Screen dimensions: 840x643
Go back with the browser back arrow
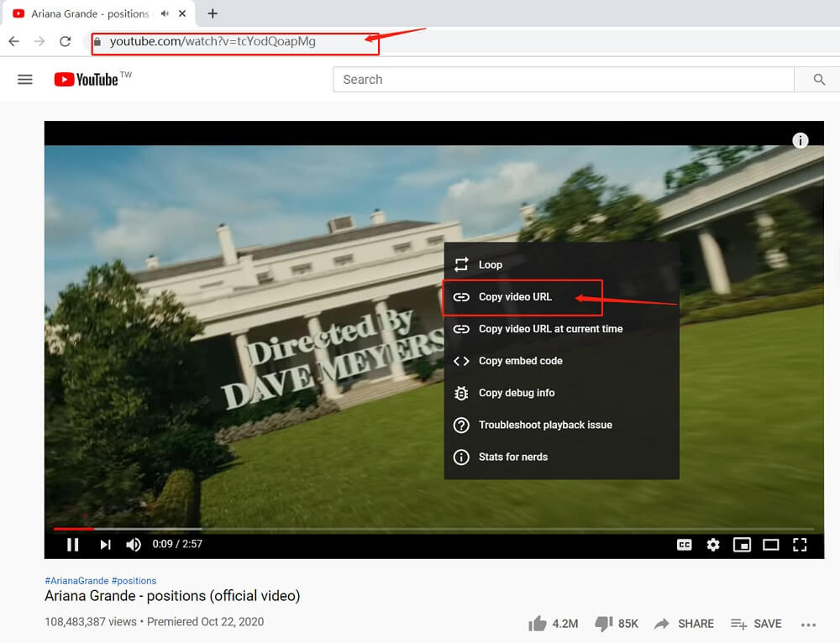coord(14,41)
